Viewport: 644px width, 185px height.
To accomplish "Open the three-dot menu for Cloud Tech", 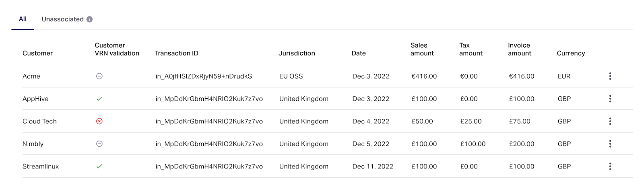I will pos(610,121).
